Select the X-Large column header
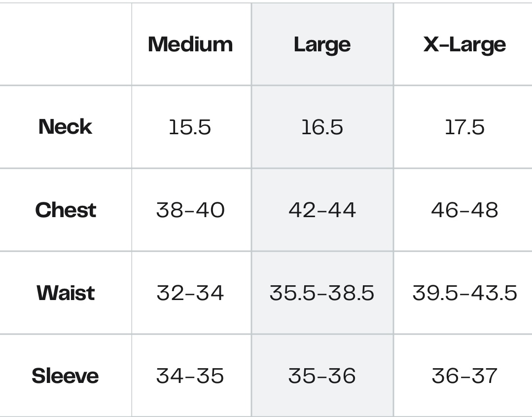The image size is (532, 417). pyautogui.click(x=464, y=45)
